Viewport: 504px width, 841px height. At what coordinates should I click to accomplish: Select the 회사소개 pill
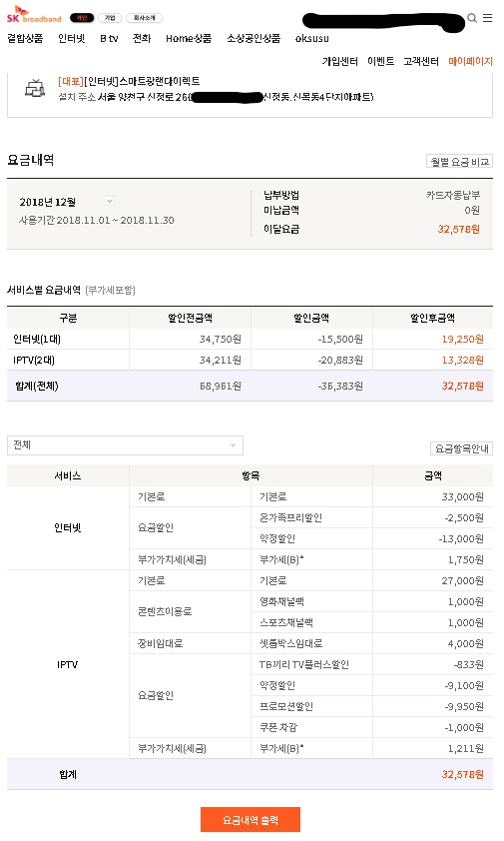145,18
